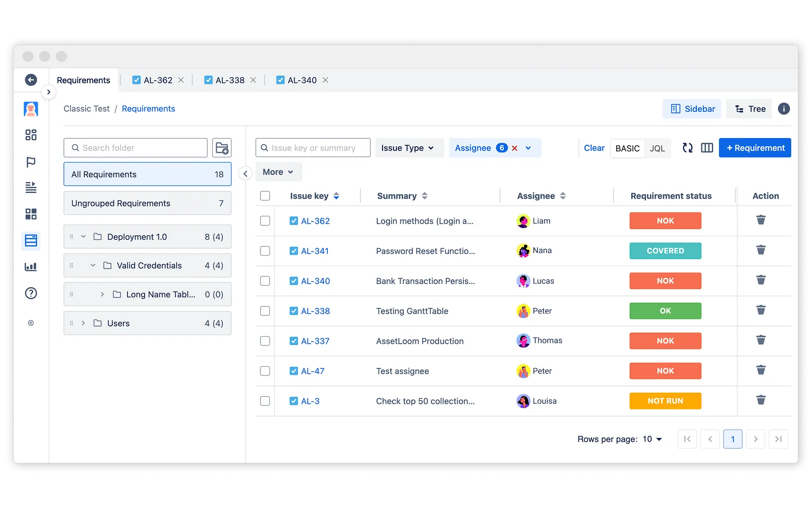Delete requirement AL-341 with trash icon
This screenshot has height=508, width=812.
click(x=761, y=250)
